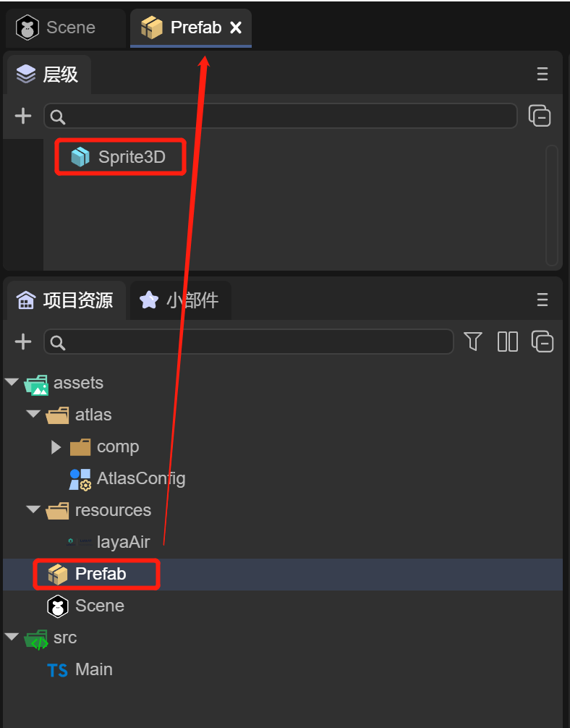Collapse the src folder
The image size is (570, 728).
pyautogui.click(x=12, y=637)
